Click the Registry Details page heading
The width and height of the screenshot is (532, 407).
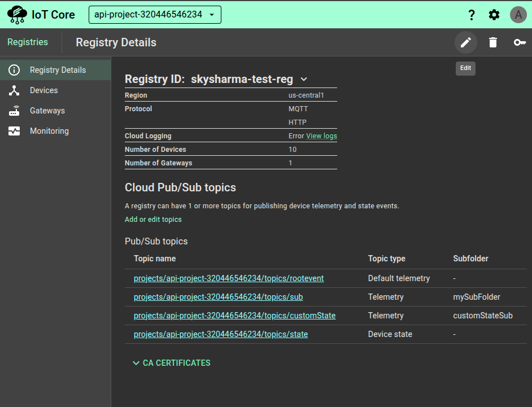[116, 42]
